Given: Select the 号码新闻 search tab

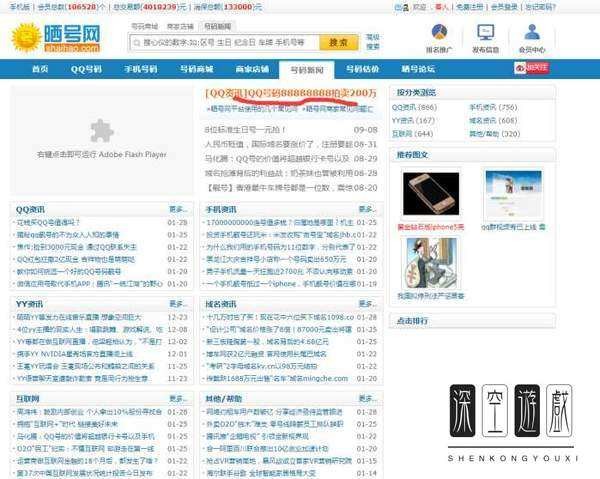Looking at the screenshot, I should pyautogui.click(x=216, y=26).
